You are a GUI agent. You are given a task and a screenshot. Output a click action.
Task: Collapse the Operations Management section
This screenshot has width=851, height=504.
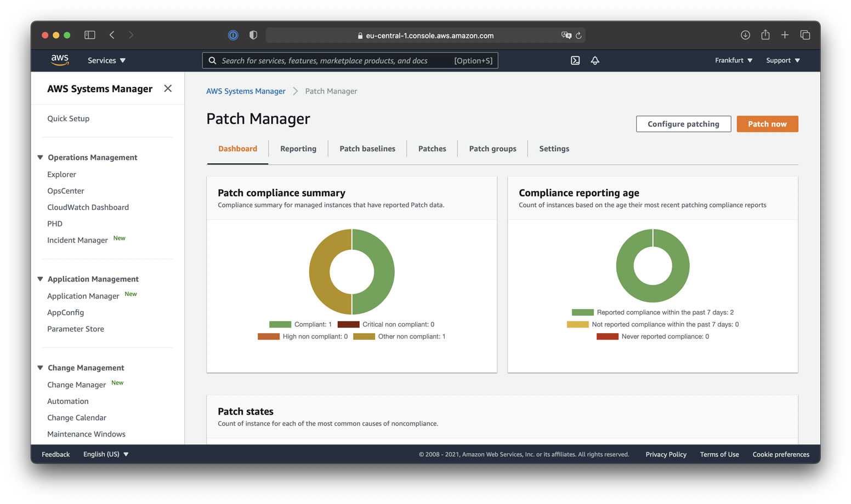40,157
